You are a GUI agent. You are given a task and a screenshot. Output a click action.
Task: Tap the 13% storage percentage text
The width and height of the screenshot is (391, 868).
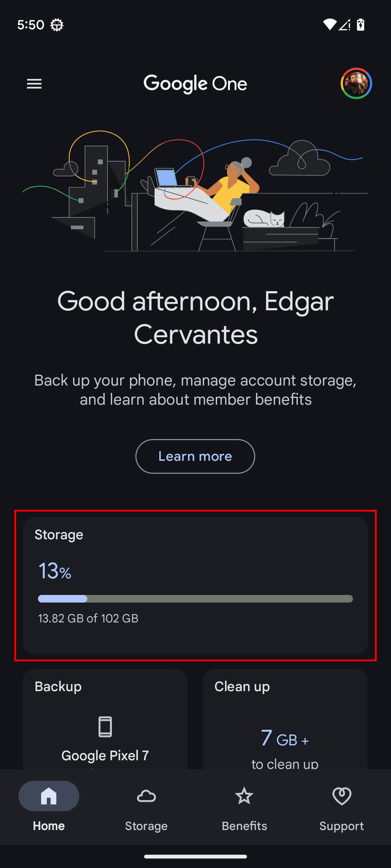[x=55, y=571]
